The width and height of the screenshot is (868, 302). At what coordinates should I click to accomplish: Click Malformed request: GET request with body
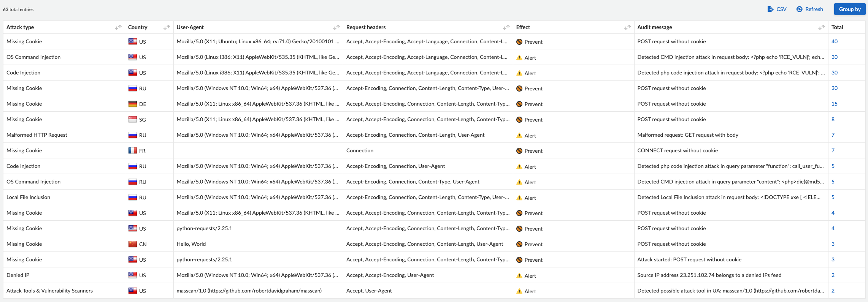688,135
